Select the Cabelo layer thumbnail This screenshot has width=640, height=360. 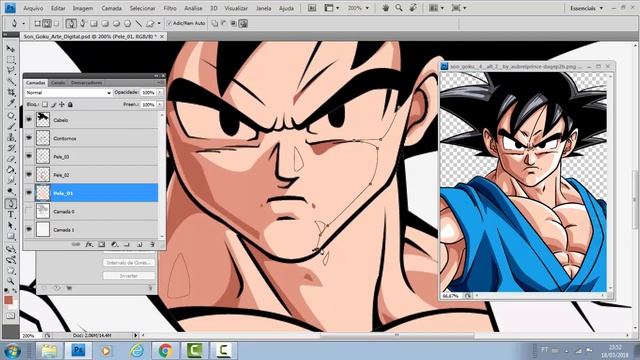click(x=43, y=120)
